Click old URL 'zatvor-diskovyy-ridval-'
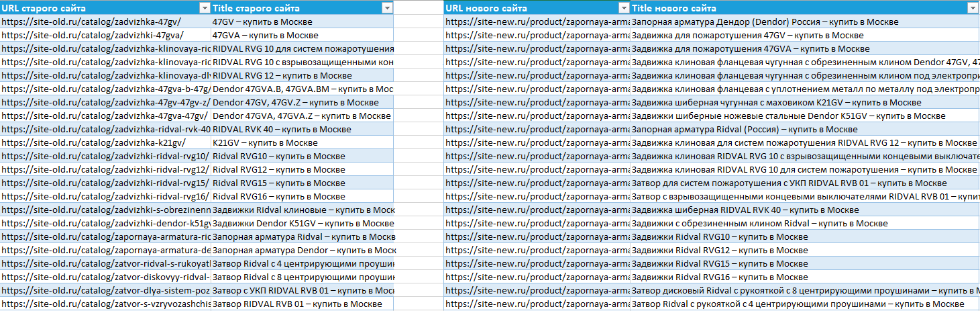 (x=105, y=277)
